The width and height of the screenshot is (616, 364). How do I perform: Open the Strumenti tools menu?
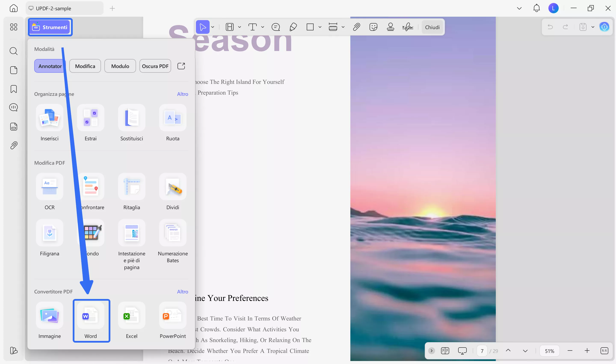(50, 27)
